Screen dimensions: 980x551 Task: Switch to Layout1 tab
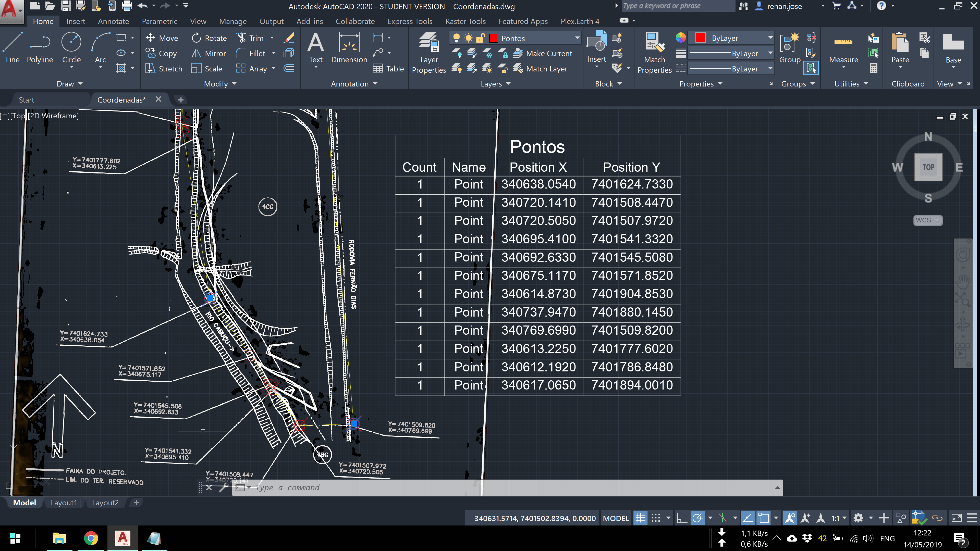click(64, 503)
